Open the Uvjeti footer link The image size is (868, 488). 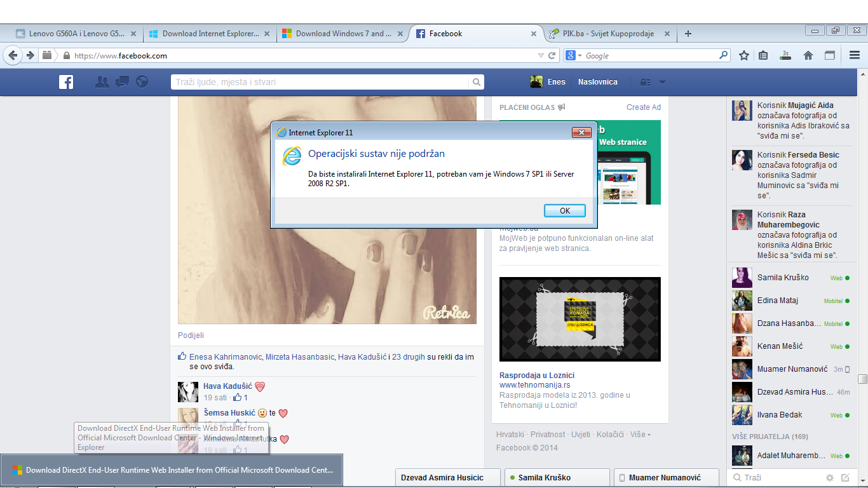pos(581,435)
